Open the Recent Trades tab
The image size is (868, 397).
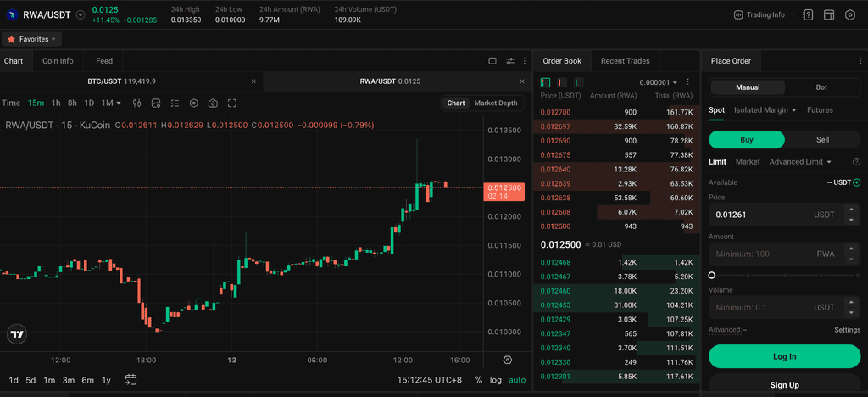pyautogui.click(x=625, y=61)
